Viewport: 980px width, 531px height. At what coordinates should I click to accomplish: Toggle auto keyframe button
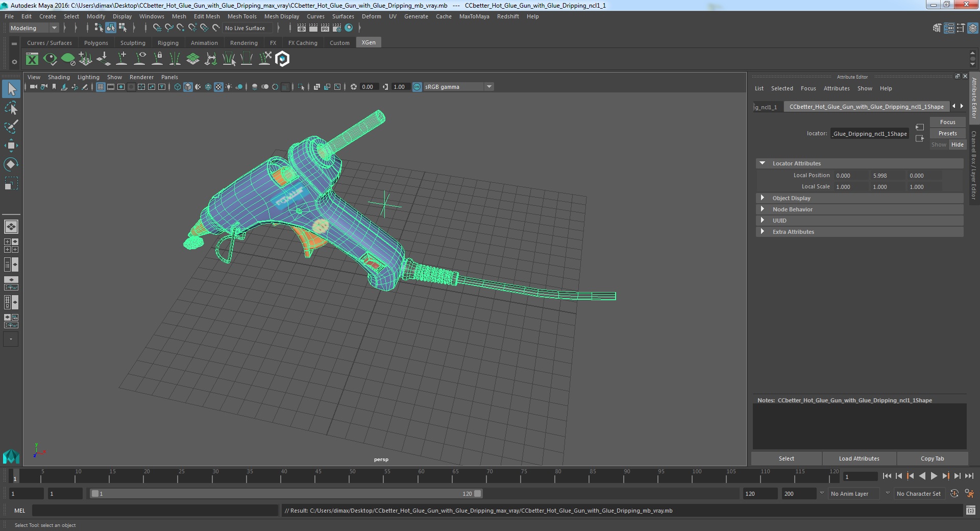click(954, 494)
